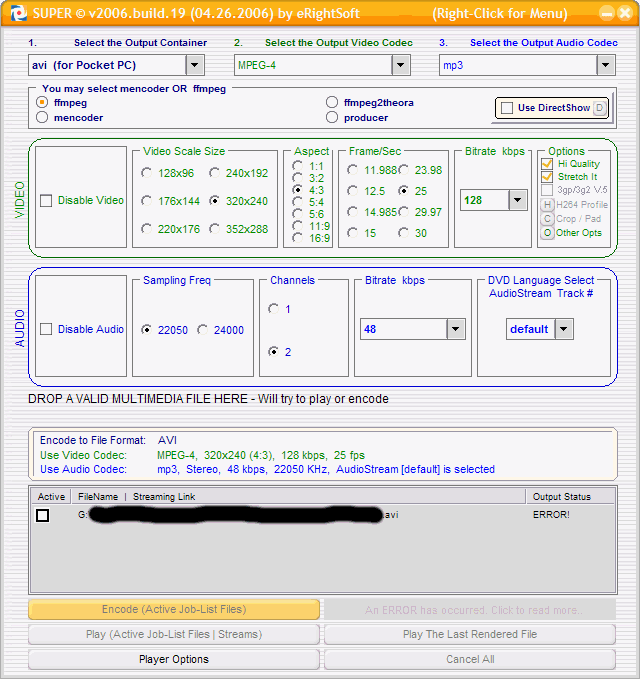Select the ffmpeg2theora radio button
Image resolution: width=640 pixels, height=679 pixels.
[332, 102]
